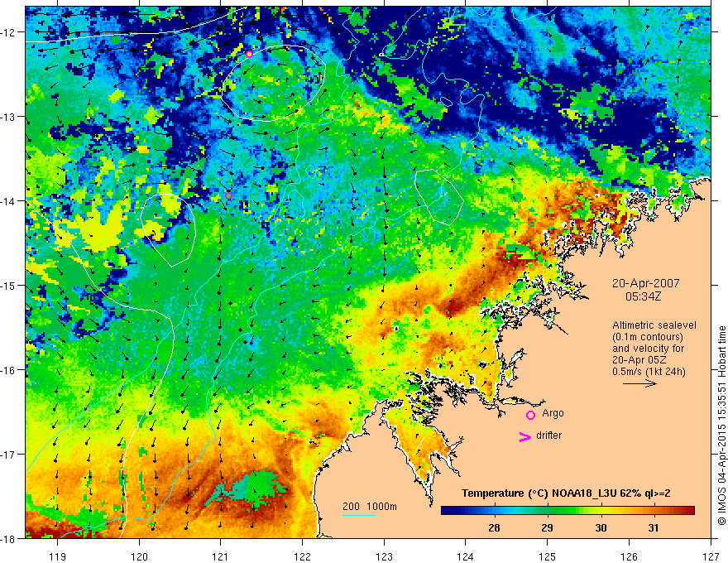
Task: Click the magenta Argo circle in the legend
Action: pos(530,415)
